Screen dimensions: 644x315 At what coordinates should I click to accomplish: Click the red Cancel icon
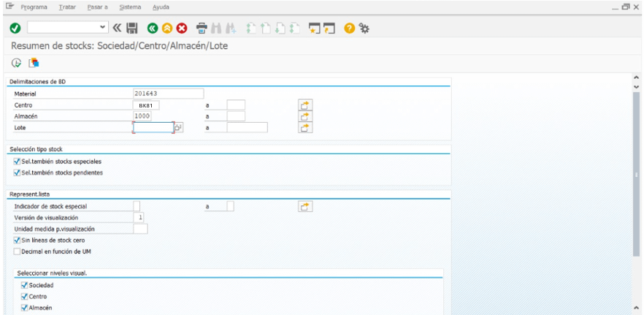point(180,28)
